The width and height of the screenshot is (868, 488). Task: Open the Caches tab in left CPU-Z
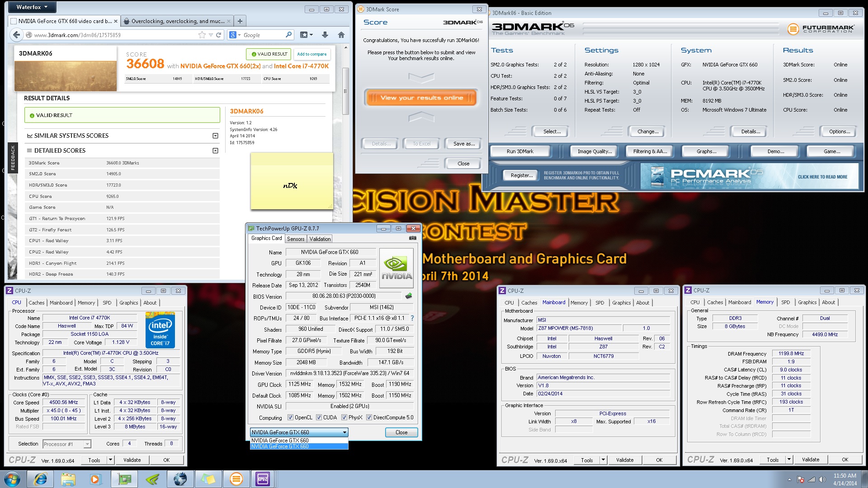(x=36, y=303)
